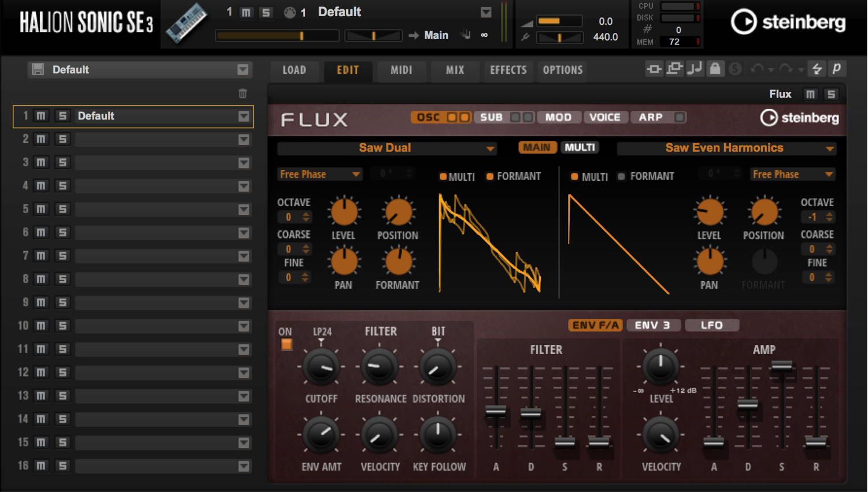868x492 pixels.
Task: Click the redo arrow icon
Action: 785,69
